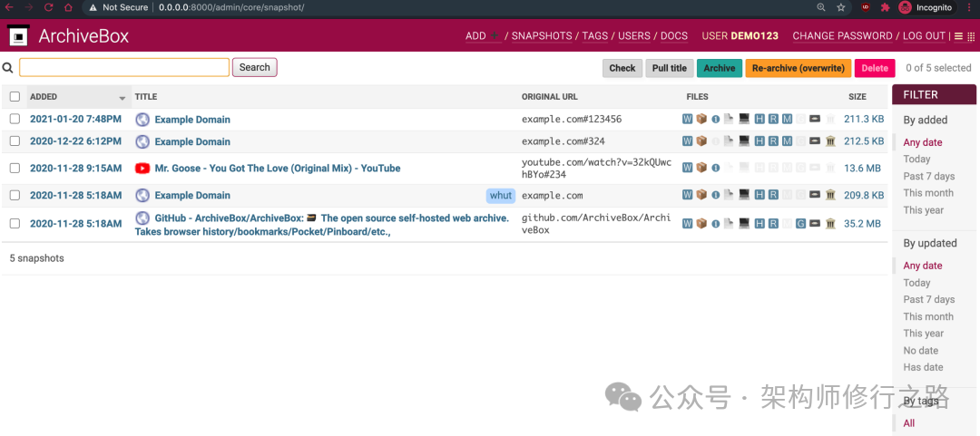The height and width of the screenshot is (436, 980).
Task: Switch to list view icon in header
Action: click(x=958, y=36)
